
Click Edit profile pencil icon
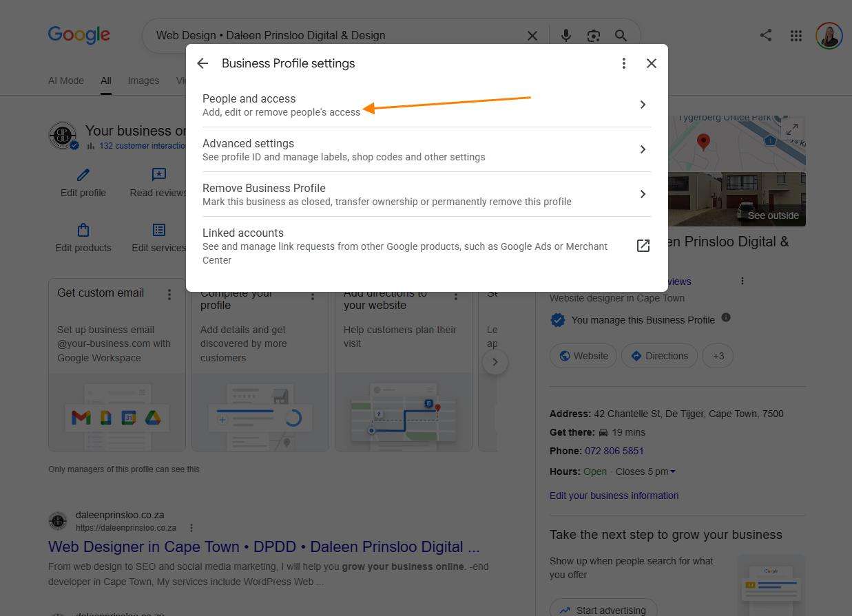(x=83, y=175)
